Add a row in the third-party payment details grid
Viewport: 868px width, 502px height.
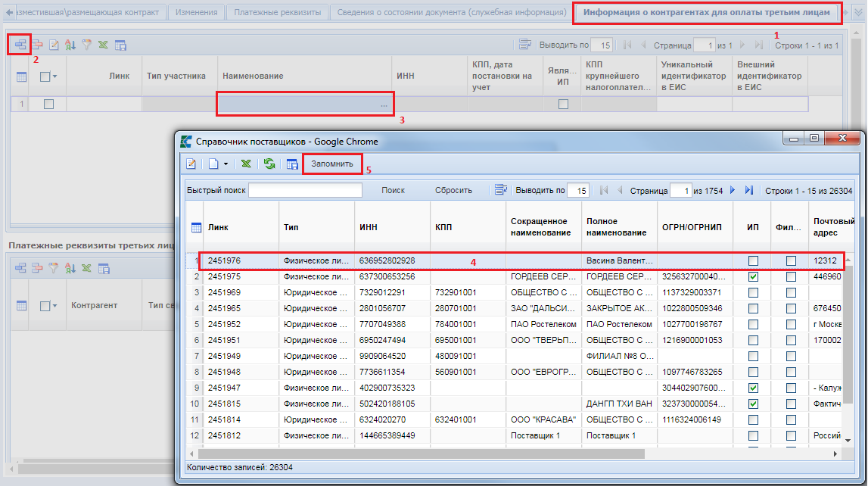(x=20, y=268)
